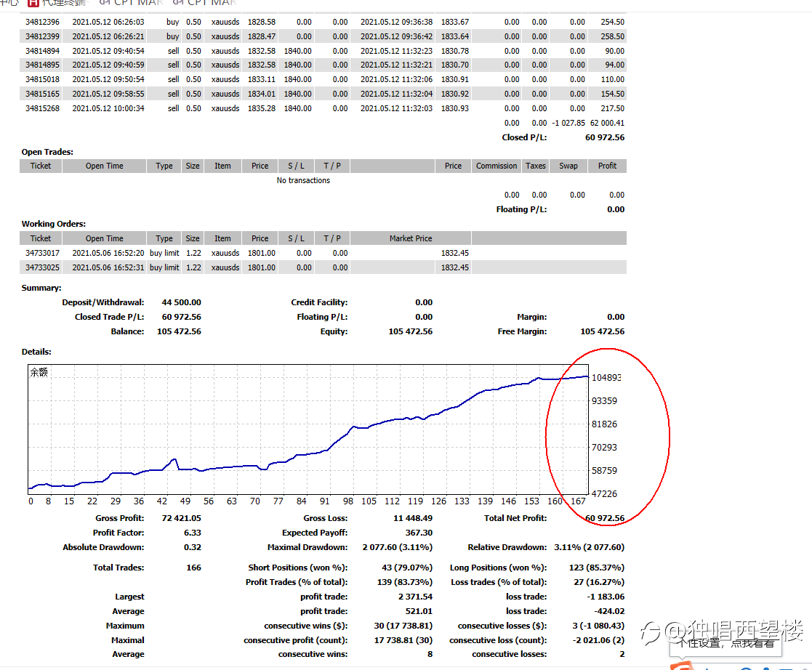Click the 余额 label on balance chart

point(39,372)
